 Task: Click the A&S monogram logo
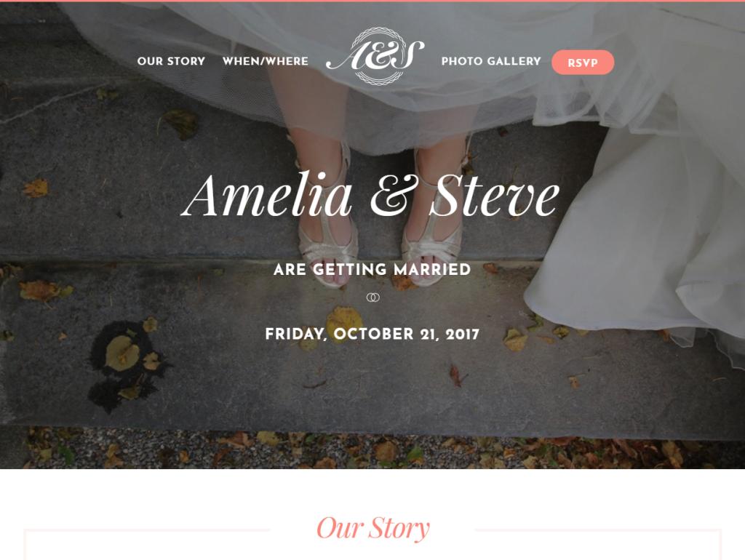375,56
